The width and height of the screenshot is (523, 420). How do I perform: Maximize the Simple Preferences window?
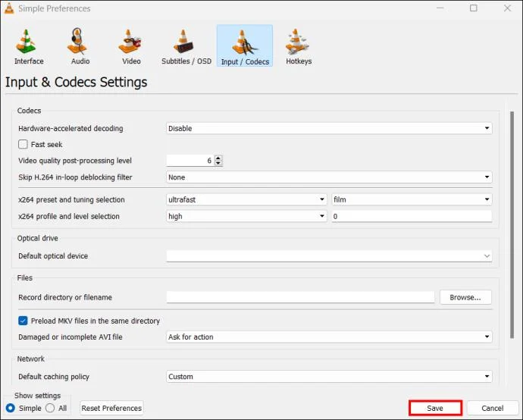(x=473, y=8)
